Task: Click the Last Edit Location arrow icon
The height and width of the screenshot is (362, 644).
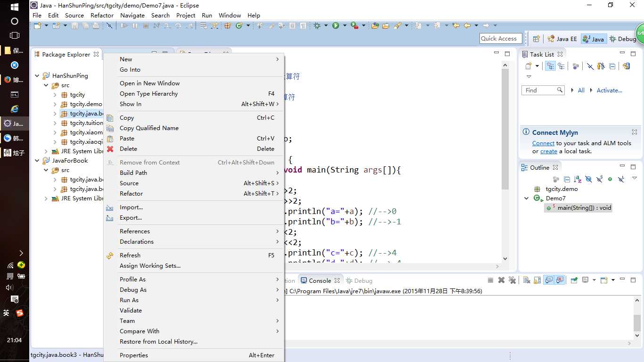Action: [x=455, y=25]
